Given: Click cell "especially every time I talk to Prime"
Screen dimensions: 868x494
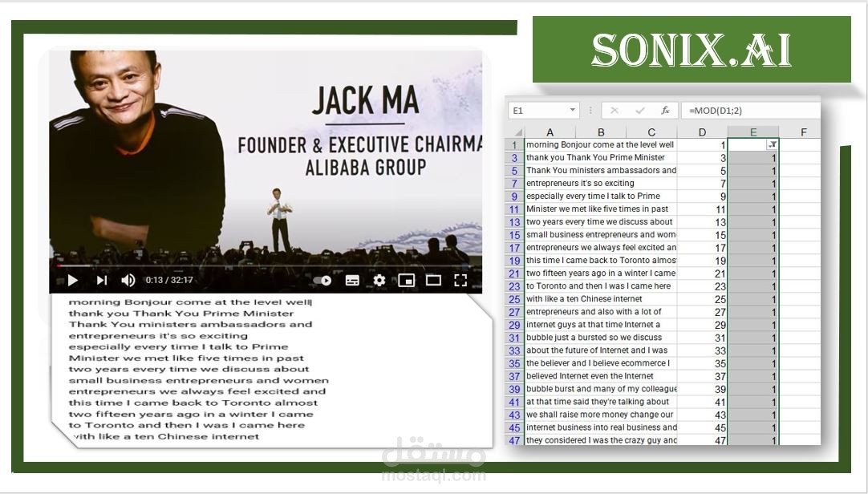Looking at the screenshot, I should pos(601,196).
